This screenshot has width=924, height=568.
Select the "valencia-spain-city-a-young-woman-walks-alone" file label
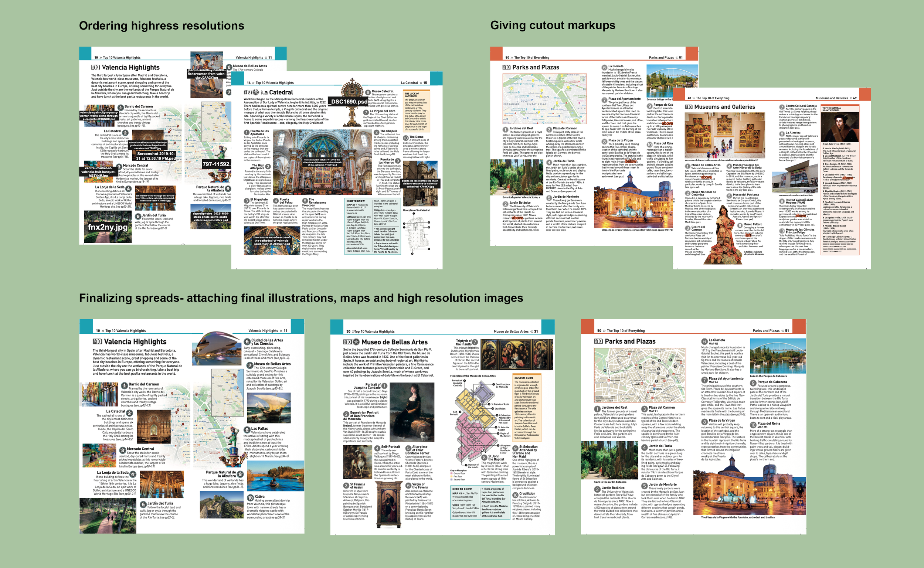click(99, 116)
